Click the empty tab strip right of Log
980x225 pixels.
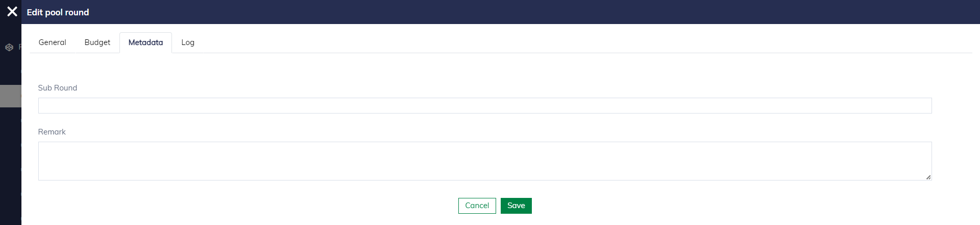tap(561, 42)
